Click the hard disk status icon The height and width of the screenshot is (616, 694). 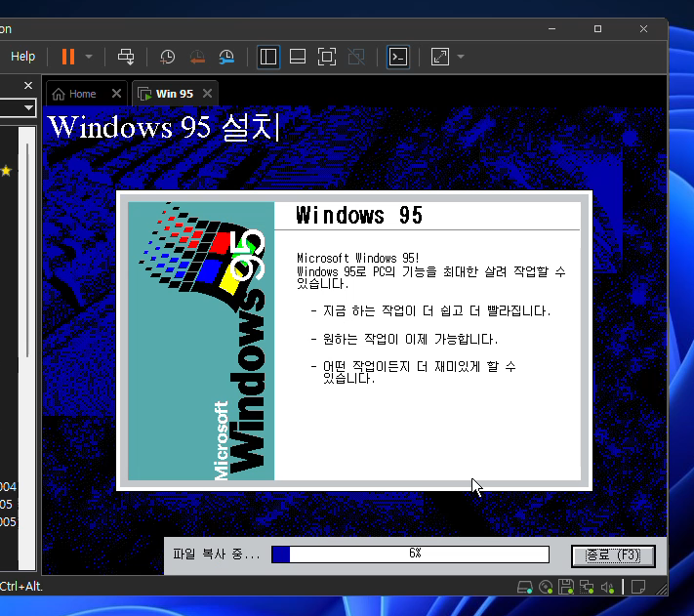525,588
